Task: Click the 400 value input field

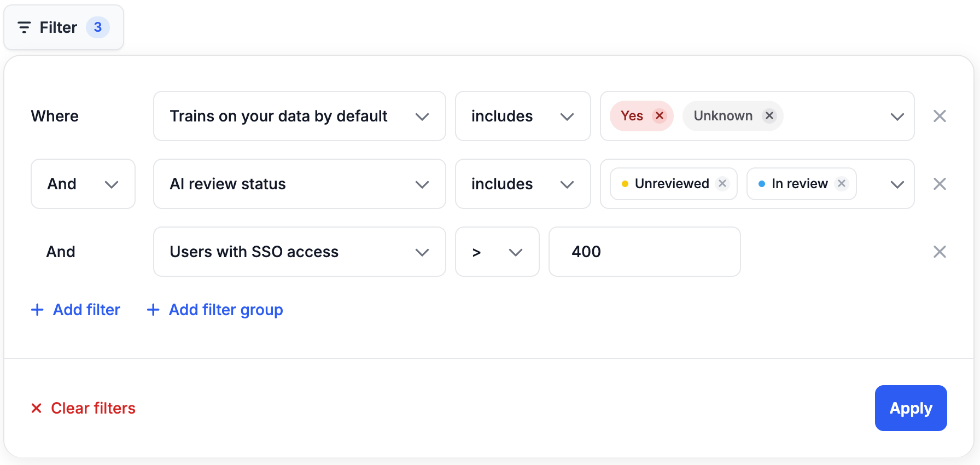Action: [x=644, y=252]
